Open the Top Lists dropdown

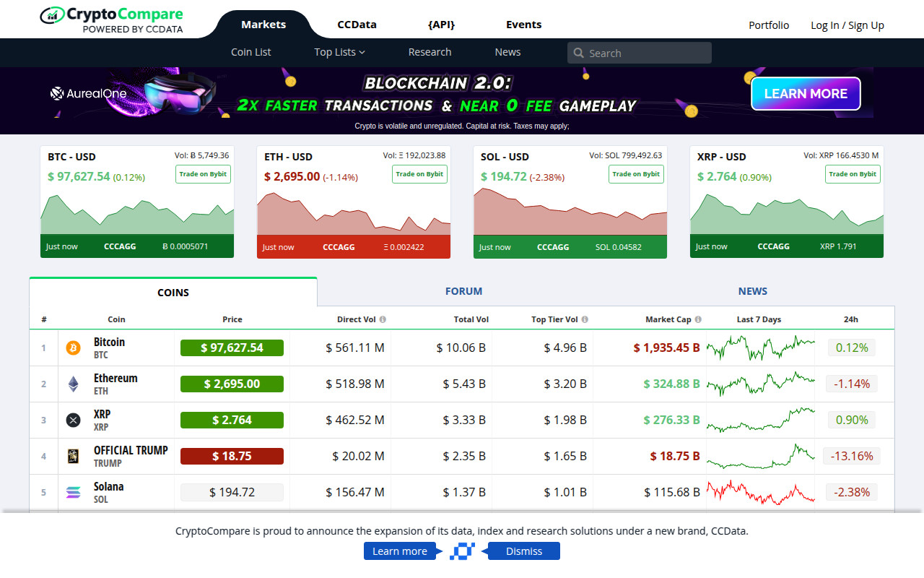[339, 52]
